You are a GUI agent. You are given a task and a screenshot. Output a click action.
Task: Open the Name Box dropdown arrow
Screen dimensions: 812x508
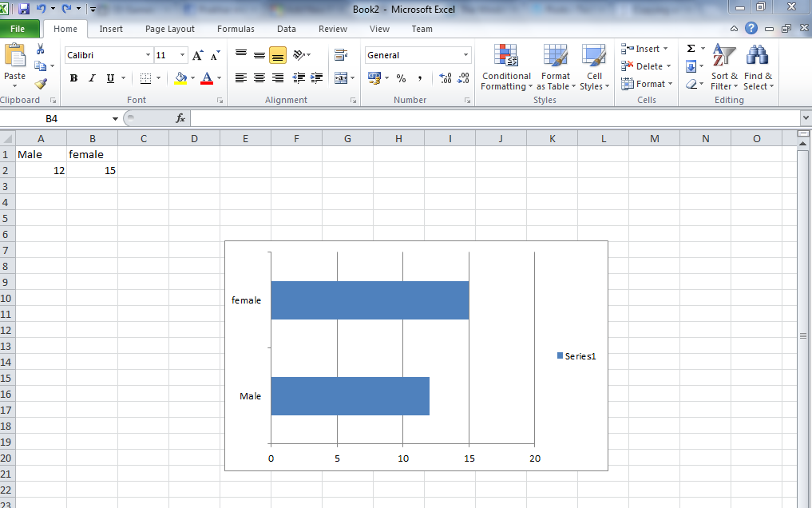pos(115,118)
